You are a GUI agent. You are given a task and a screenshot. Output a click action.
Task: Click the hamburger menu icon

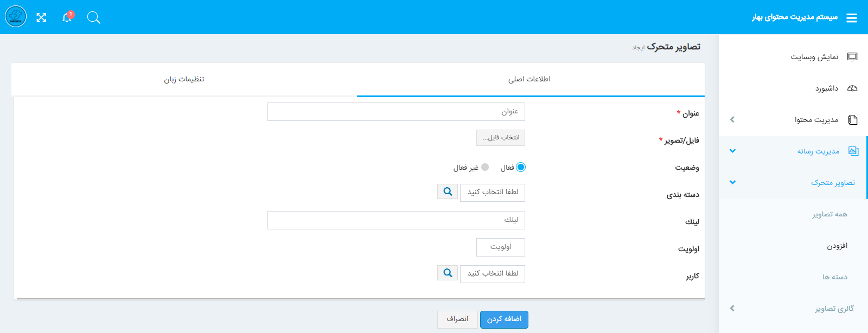click(852, 18)
